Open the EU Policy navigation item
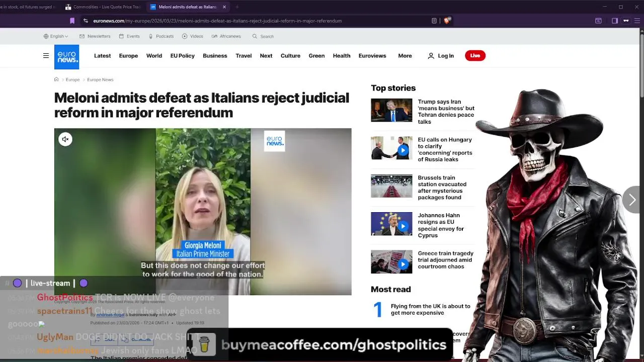The height and width of the screenshot is (362, 644). [182, 56]
